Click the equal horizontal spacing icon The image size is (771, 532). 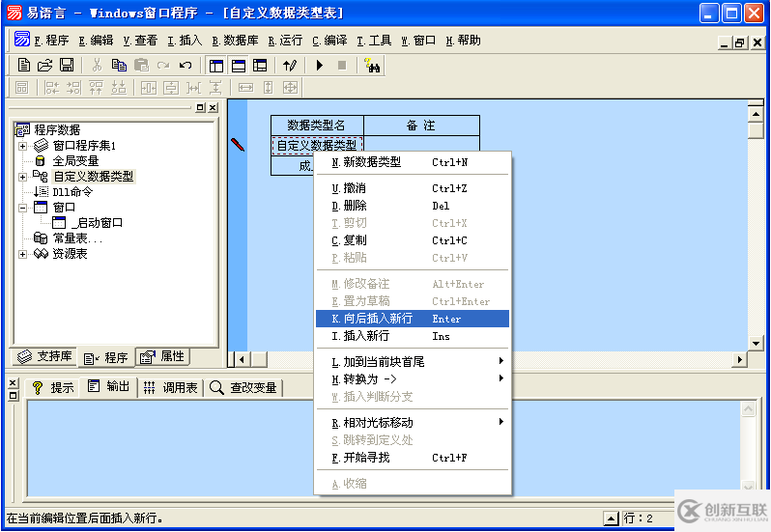coord(194,88)
